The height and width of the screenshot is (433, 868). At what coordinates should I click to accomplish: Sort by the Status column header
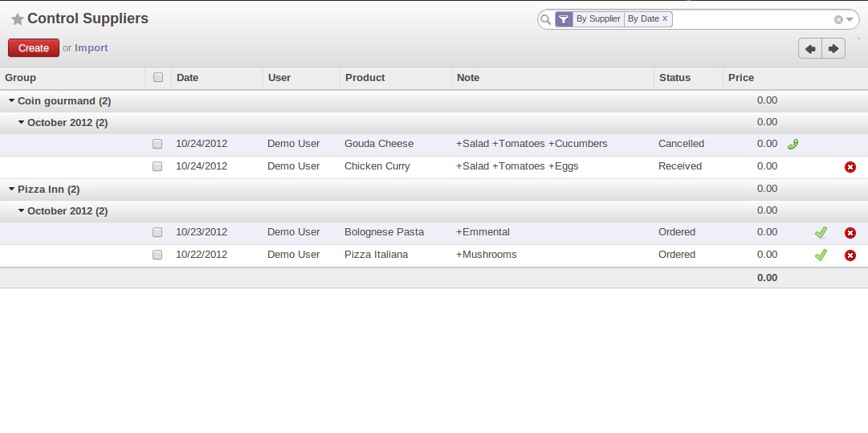[674, 78]
